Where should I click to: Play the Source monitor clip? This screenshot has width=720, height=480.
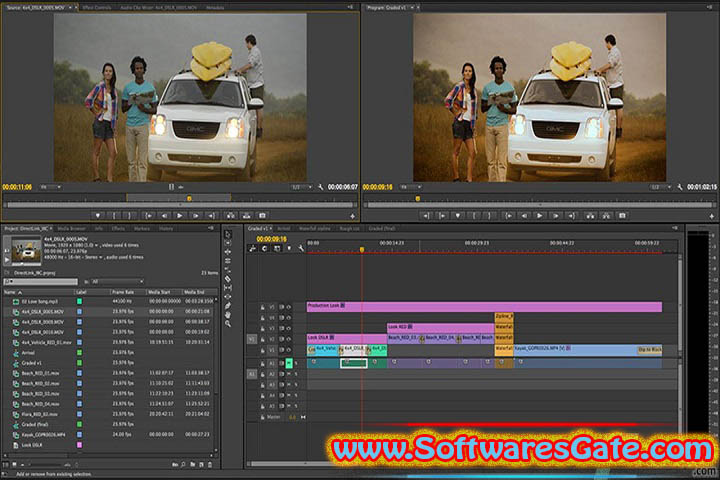click(x=180, y=215)
